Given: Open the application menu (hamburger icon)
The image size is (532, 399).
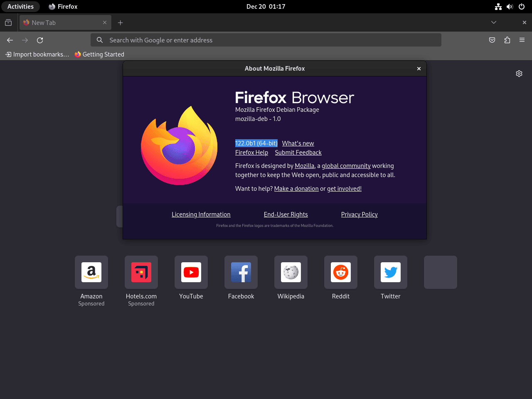Looking at the screenshot, I should click(x=522, y=40).
